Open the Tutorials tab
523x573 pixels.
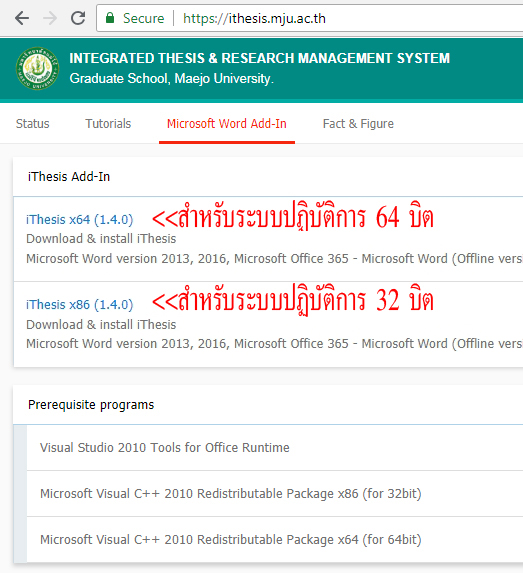tap(108, 124)
